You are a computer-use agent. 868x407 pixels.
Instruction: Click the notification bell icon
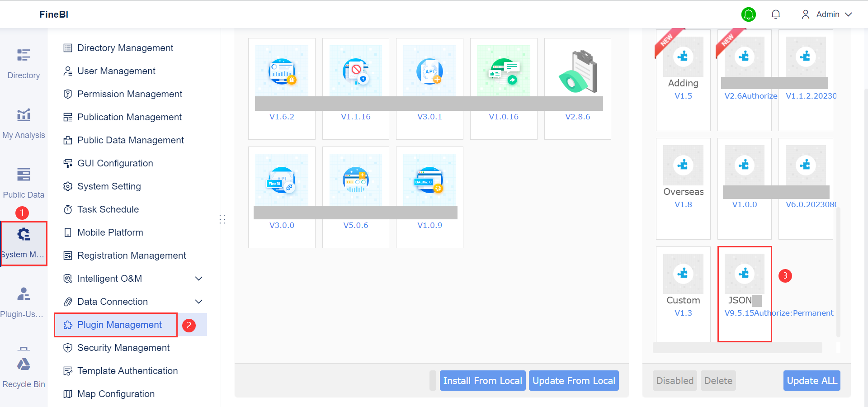click(x=776, y=14)
